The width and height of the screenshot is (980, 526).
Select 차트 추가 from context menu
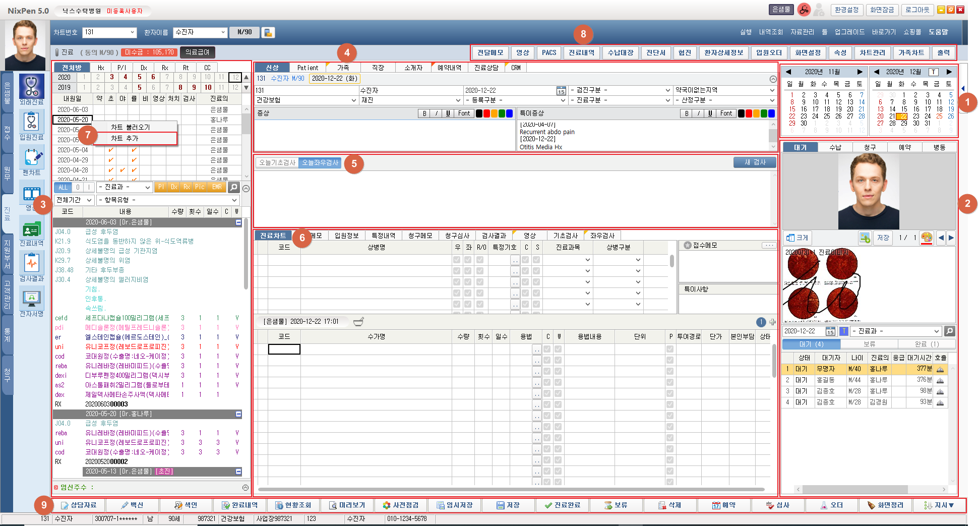point(125,138)
